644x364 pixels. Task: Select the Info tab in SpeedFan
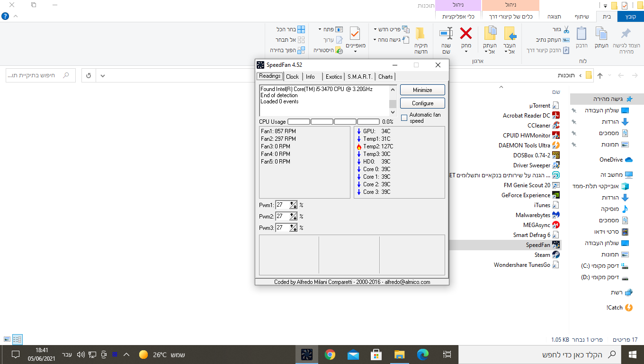point(310,76)
